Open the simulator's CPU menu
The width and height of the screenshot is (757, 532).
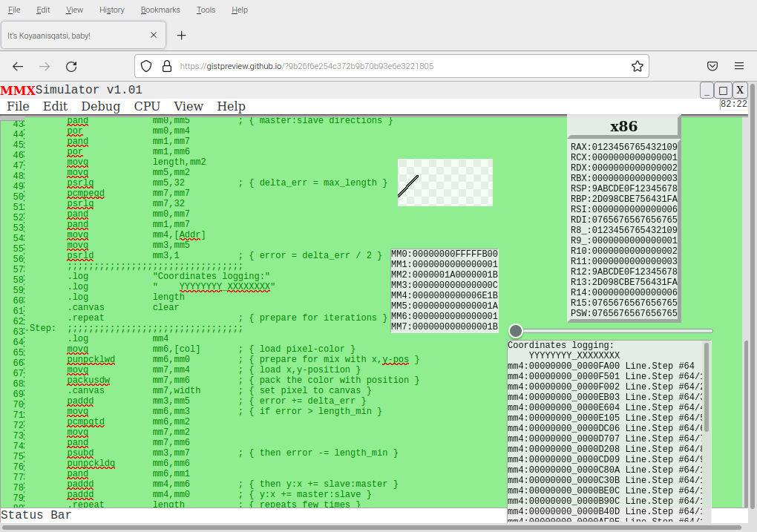[147, 106]
